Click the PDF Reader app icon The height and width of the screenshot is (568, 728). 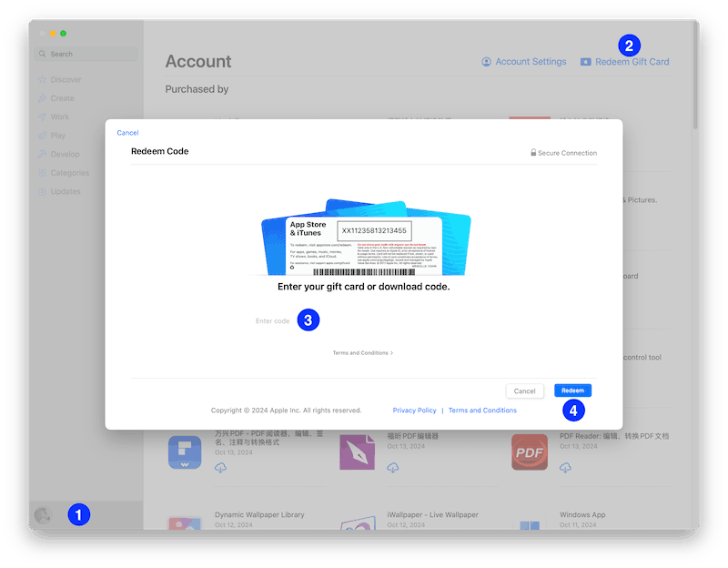529,451
